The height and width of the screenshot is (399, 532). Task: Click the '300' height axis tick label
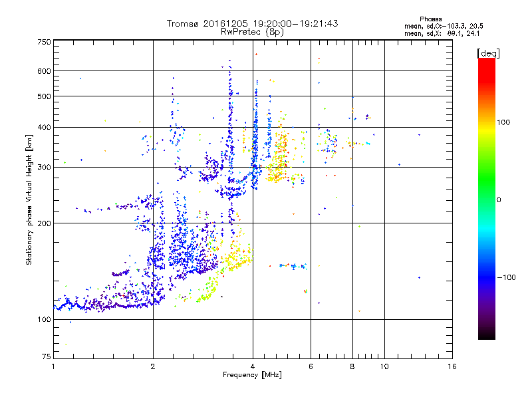click(x=44, y=168)
